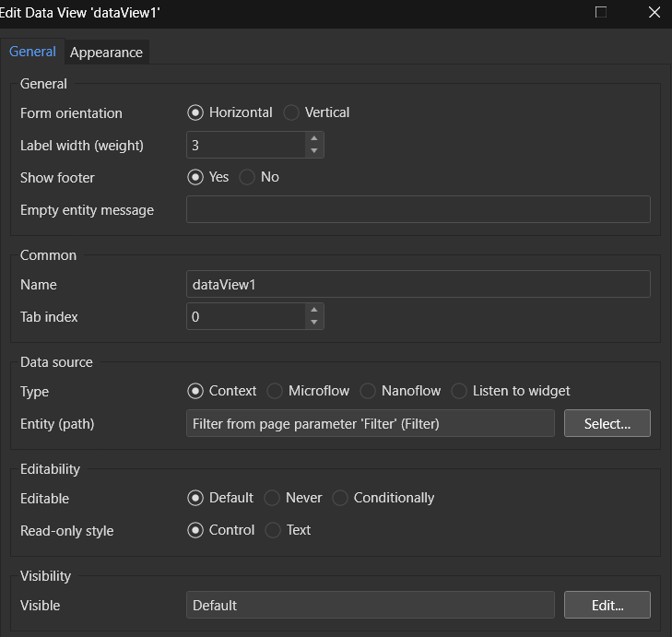Increase Label width weight with up arrow
The image size is (672, 637).
(x=314, y=138)
